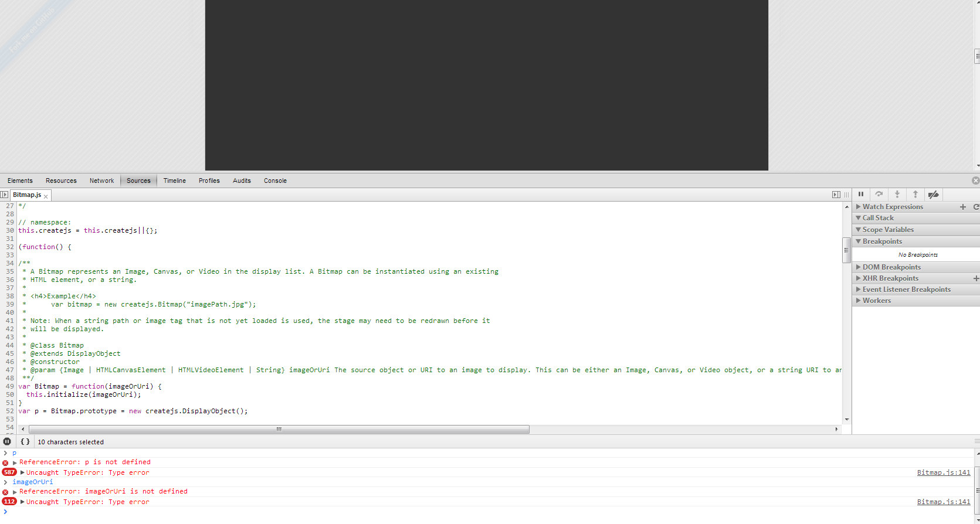The height and width of the screenshot is (524, 980).
Task: Click line number 30 in the gutter
Action: pyautogui.click(x=9, y=230)
